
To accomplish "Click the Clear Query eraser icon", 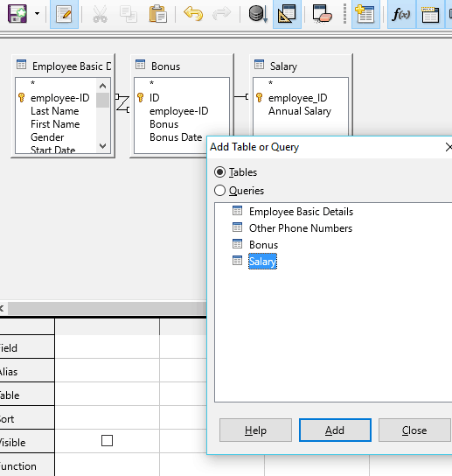I will click(322, 14).
